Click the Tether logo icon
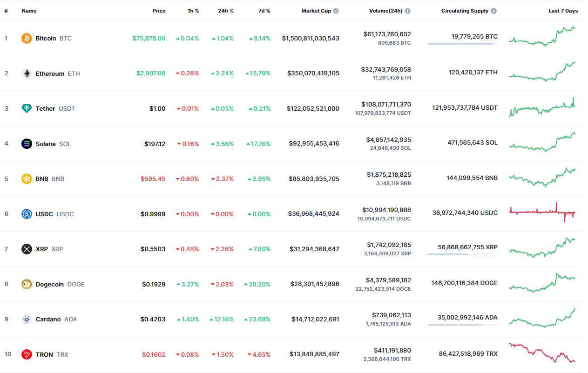The height and width of the screenshot is (373, 588). [27, 108]
